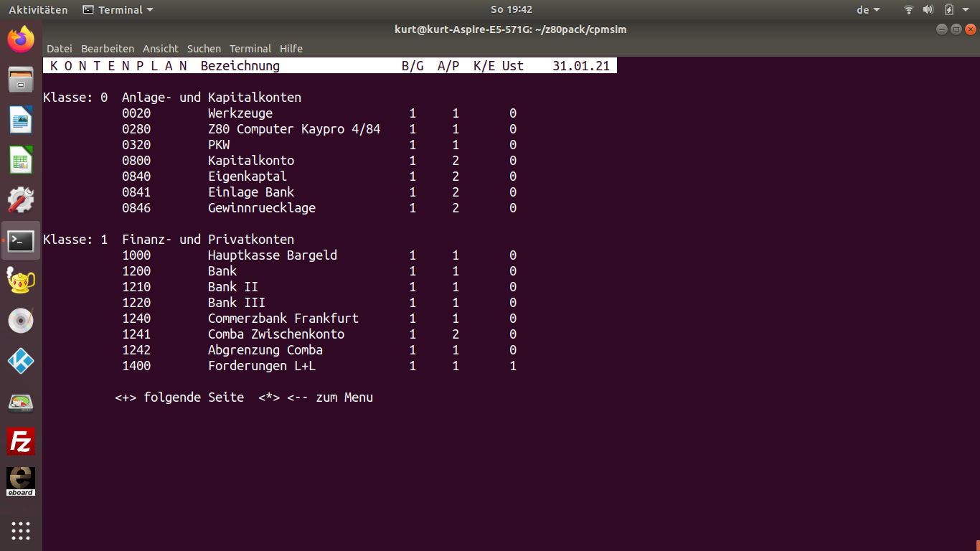Image resolution: width=980 pixels, height=551 pixels.
Task: Open FileZilla from the dock
Action: [x=21, y=441]
